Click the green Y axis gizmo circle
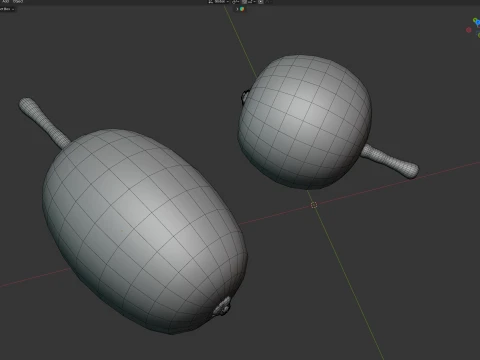This screenshot has width=480, height=360. coord(476,21)
